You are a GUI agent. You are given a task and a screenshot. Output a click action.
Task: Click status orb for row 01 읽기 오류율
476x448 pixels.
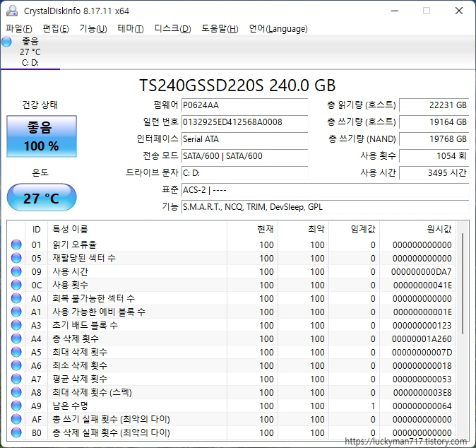[16, 244]
